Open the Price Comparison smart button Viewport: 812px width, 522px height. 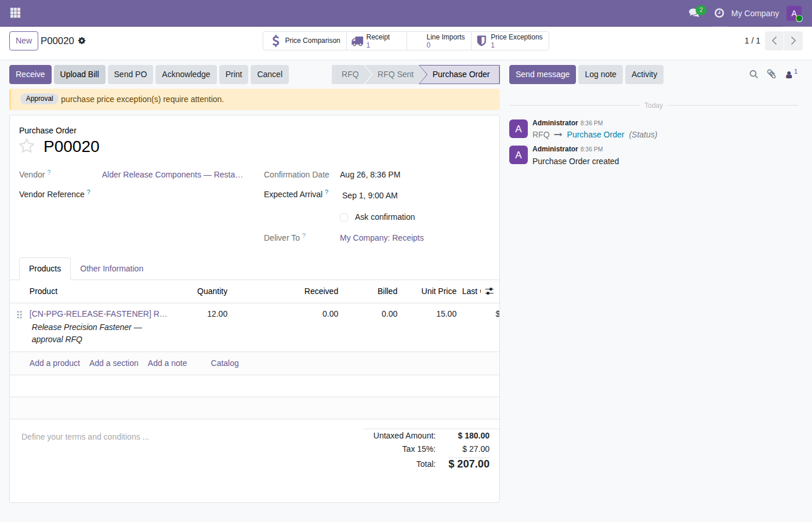[x=305, y=41]
